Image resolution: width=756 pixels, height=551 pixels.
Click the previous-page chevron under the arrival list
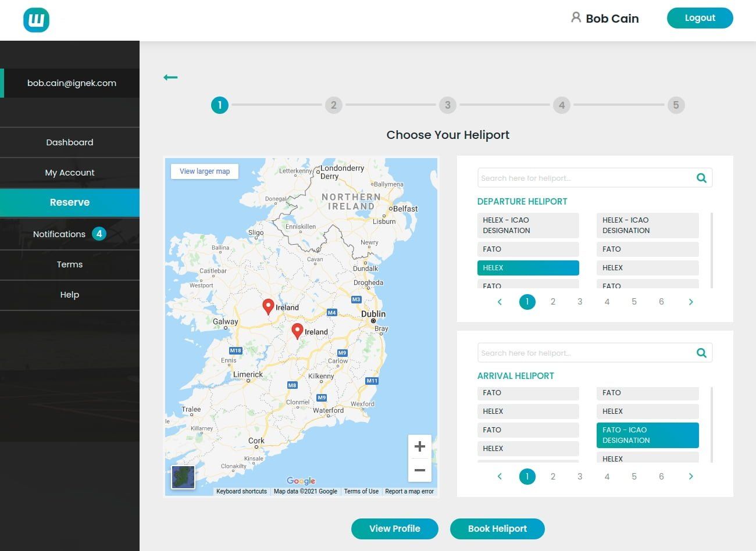500,476
